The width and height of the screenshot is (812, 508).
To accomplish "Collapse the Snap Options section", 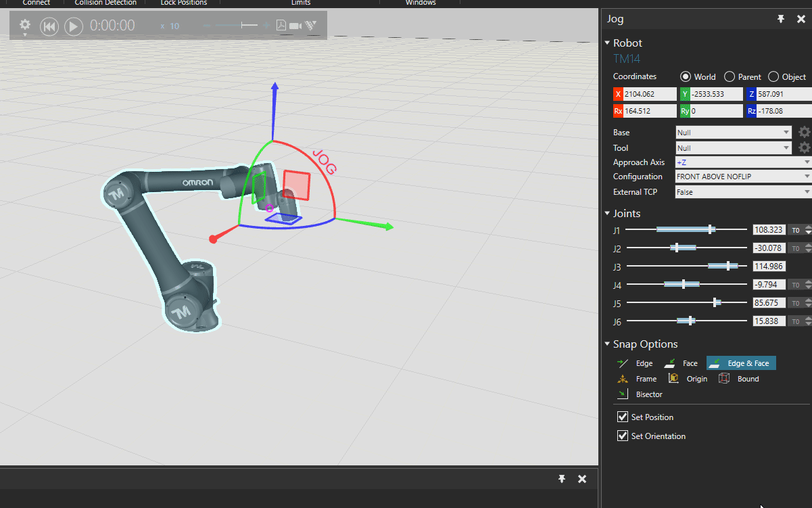I will point(607,344).
